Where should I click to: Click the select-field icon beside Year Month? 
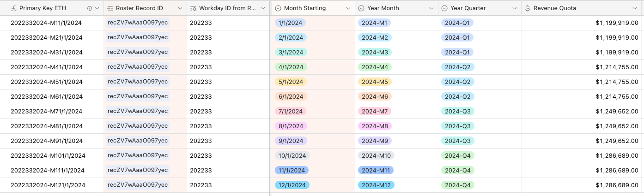pos(361,8)
